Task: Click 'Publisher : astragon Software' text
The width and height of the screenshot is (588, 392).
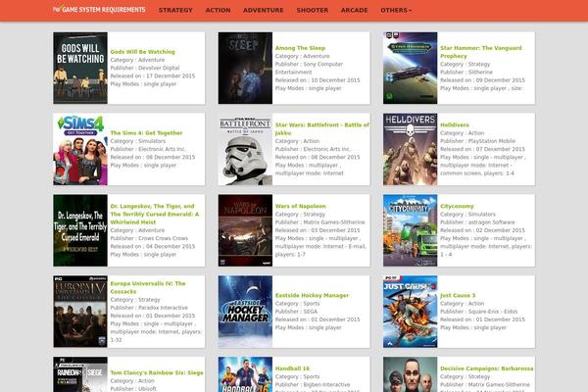Action: coord(477,222)
